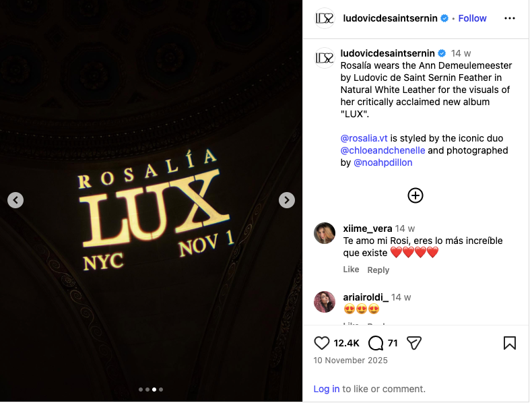Reply to xiime_vera's comment
The image size is (532, 403).
(x=378, y=270)
